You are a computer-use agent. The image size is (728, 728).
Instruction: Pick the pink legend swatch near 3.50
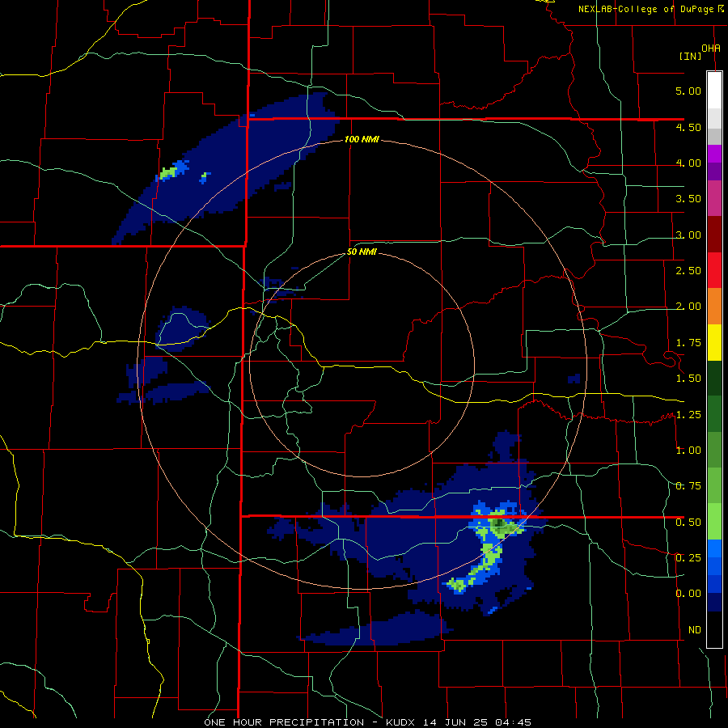[714, 199]
